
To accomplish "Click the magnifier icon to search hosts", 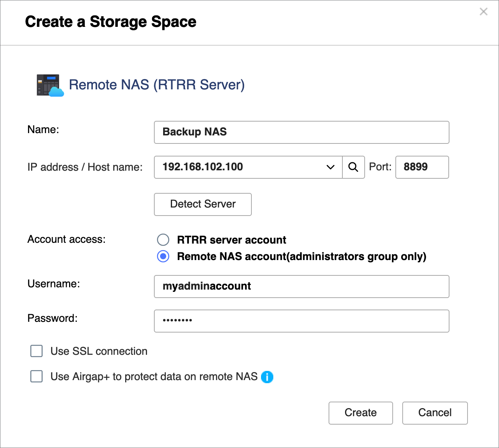I will point(353,167).
